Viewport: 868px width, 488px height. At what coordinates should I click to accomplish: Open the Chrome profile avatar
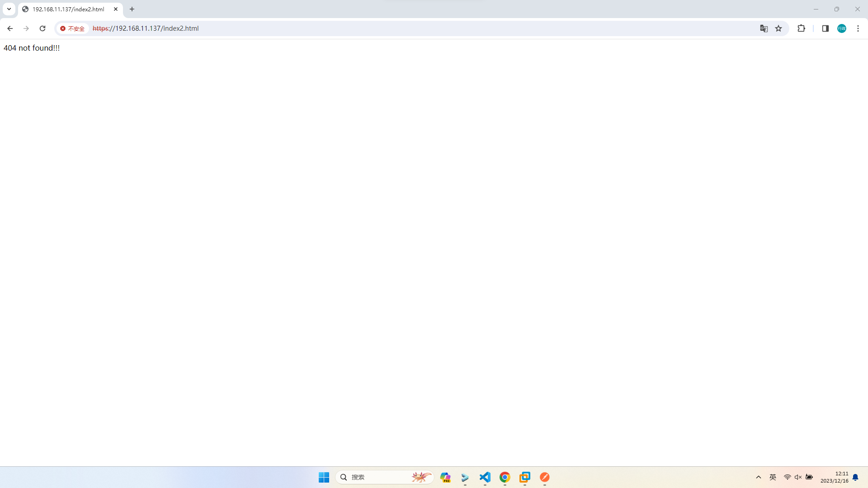842,28
